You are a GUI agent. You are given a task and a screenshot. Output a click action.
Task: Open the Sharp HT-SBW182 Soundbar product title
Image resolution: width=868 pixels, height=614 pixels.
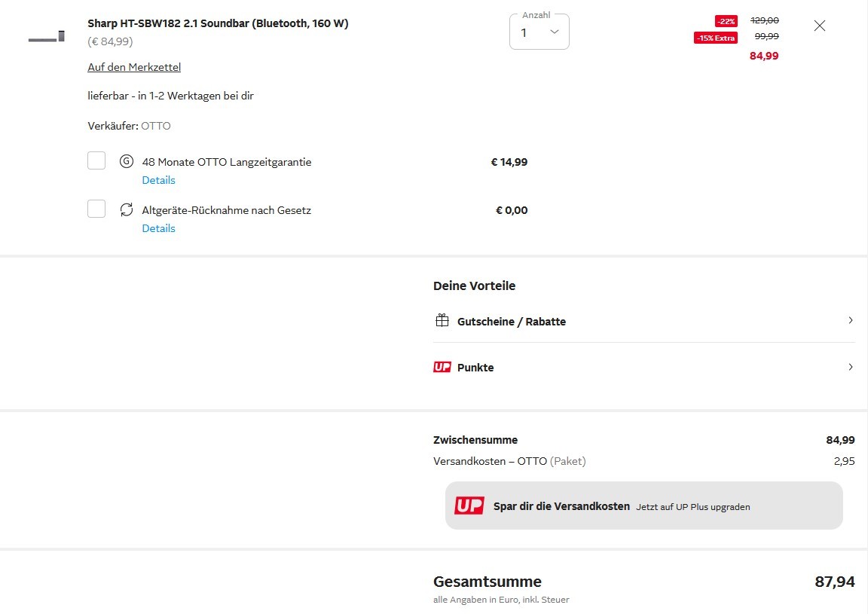pyautogui.click(x=218, y=23)
